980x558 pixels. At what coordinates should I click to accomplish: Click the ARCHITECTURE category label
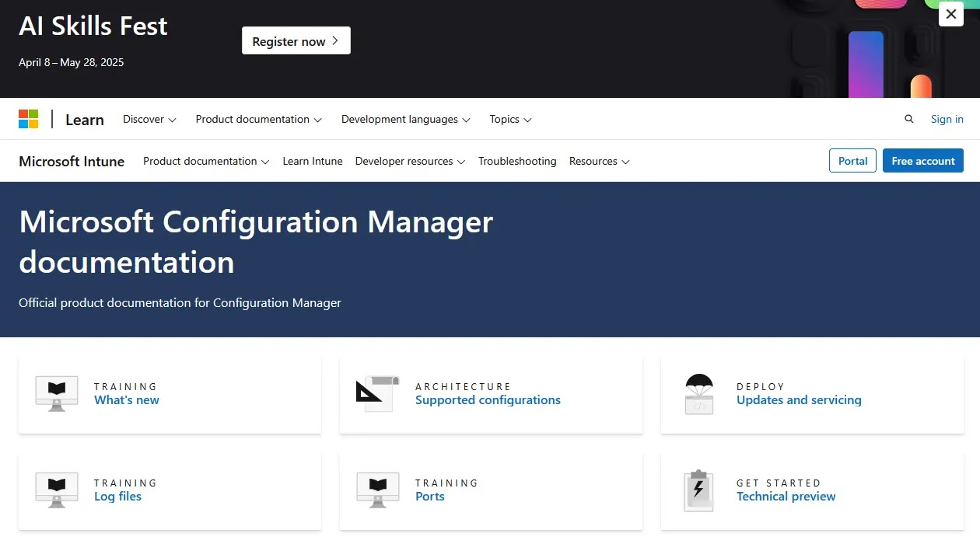pos(463,386)
